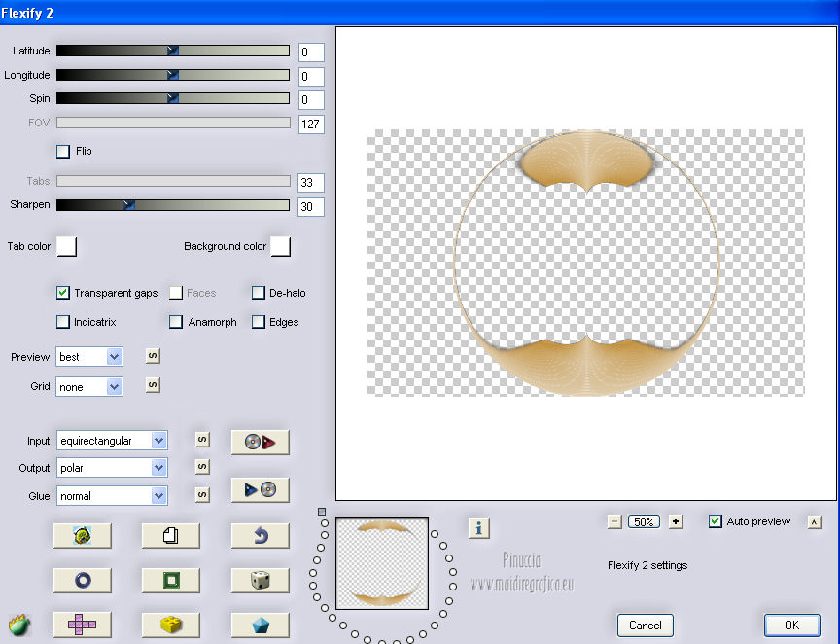Image resolution: width=840 pixels, height=644 pixels.
Task: Click the copy pages icon button
Action: tap(170, 535)
